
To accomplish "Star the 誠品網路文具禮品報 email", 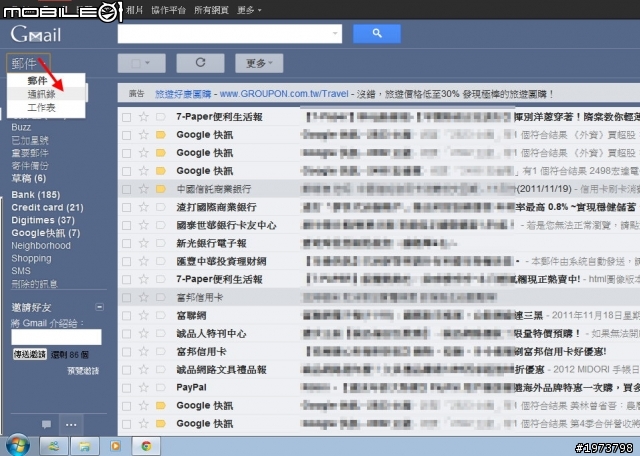I will coord(143,369).
